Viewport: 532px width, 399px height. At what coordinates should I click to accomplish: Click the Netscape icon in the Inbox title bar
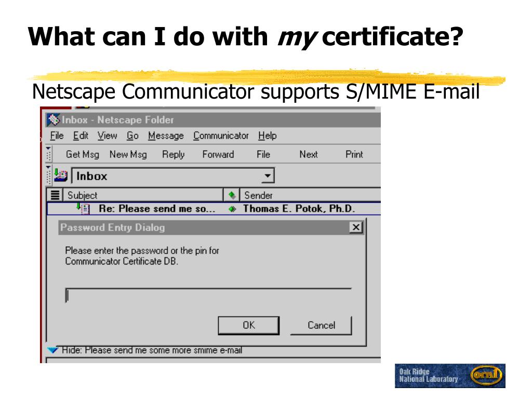(x=54, y=120)
